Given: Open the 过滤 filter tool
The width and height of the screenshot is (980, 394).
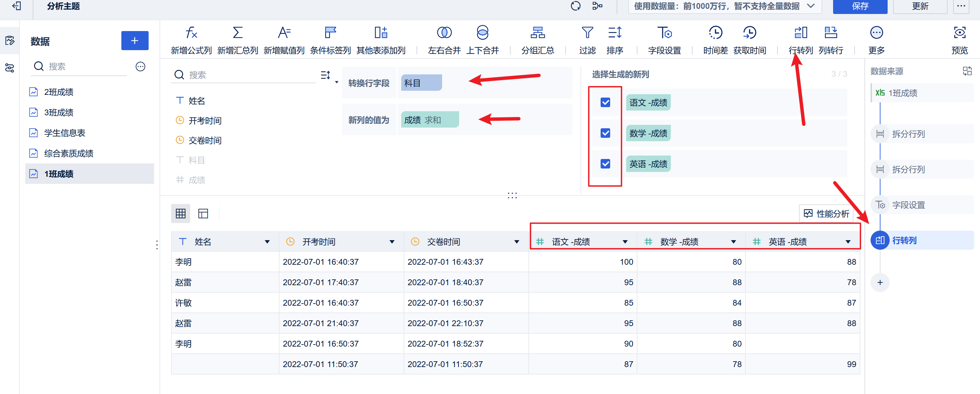Looking at the screenshot, I should pyautogui.click(x=587, y=33).
